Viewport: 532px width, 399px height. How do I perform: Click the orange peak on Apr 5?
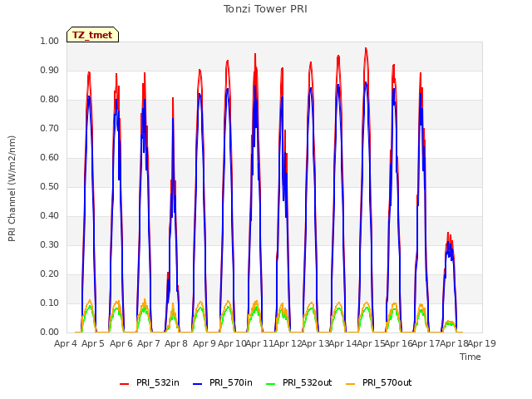(90, 300)
